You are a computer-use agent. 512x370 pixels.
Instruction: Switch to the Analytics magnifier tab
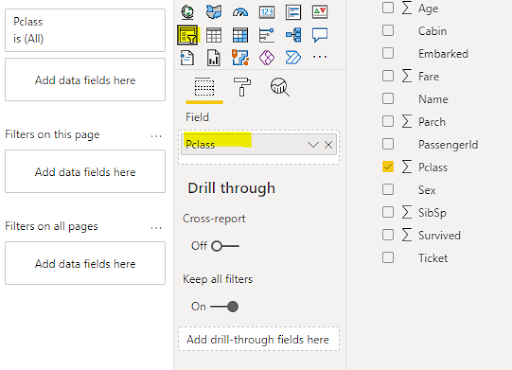[280, 87]
